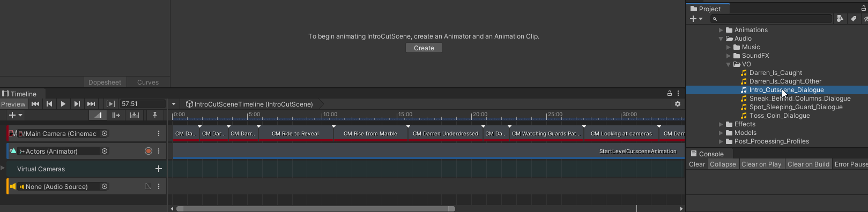Image resolution: width=868 pixels, height=212 pixels.
Task: Click audio track speaker icon
Action: pos(13,186)
